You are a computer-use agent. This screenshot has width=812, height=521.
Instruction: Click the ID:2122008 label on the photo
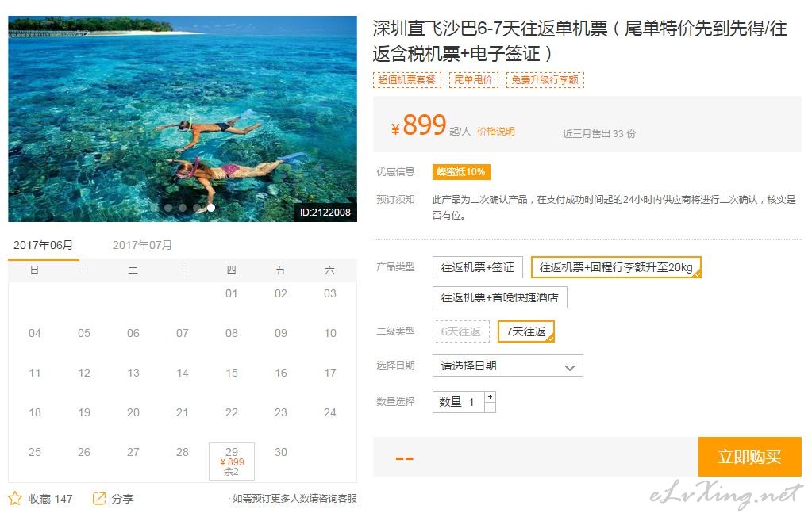(x=325, y=212)
